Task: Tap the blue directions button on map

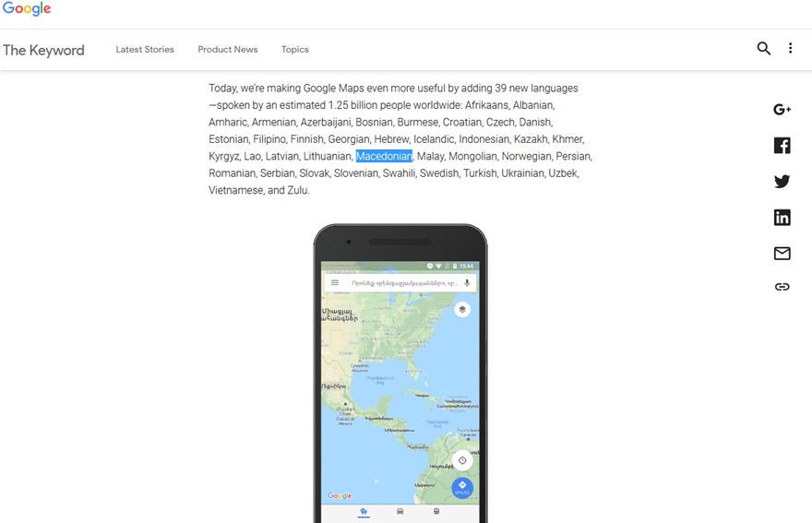Action: point(462,488)
